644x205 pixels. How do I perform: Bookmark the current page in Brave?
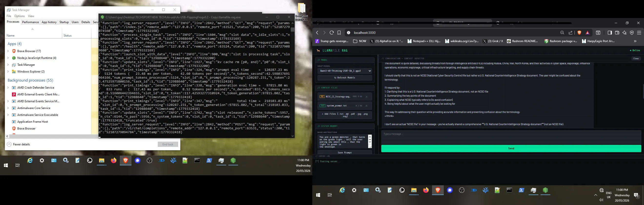point(339,33)
